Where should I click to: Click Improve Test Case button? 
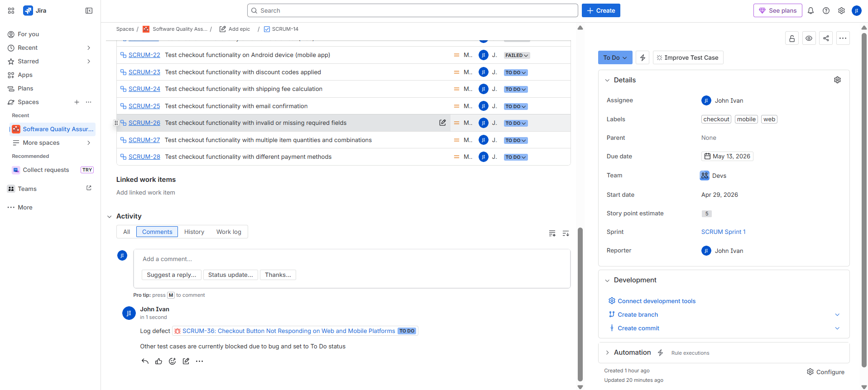click(x=688, y=57)
